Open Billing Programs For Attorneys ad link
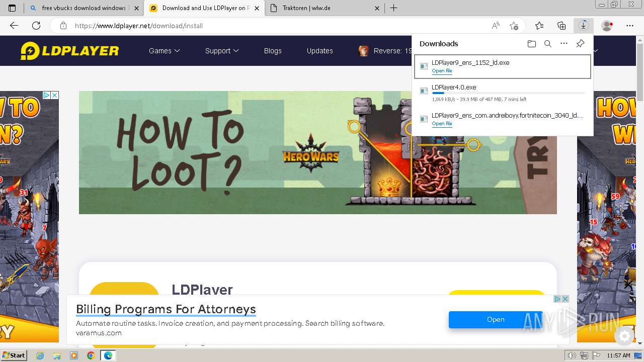 [166, 309]
